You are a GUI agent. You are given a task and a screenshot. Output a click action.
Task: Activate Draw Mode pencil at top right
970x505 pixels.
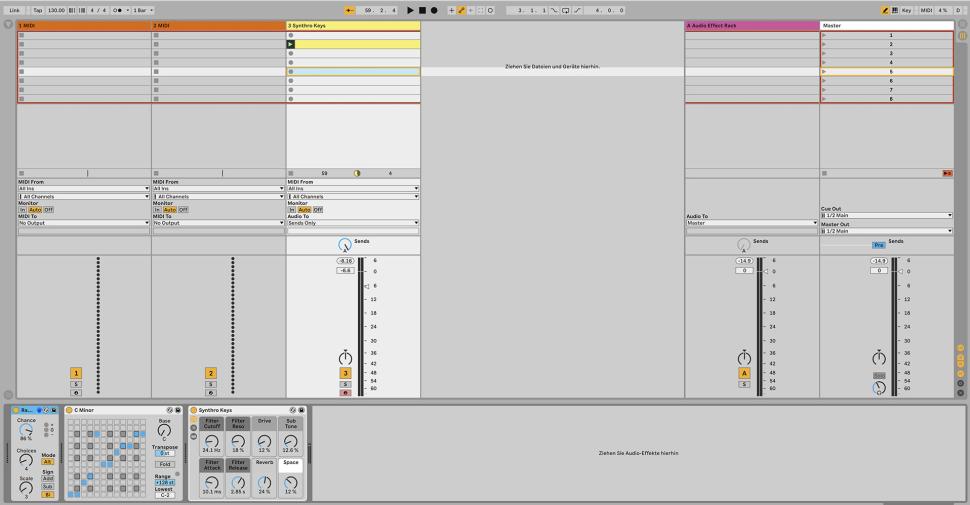pos(885,11)
